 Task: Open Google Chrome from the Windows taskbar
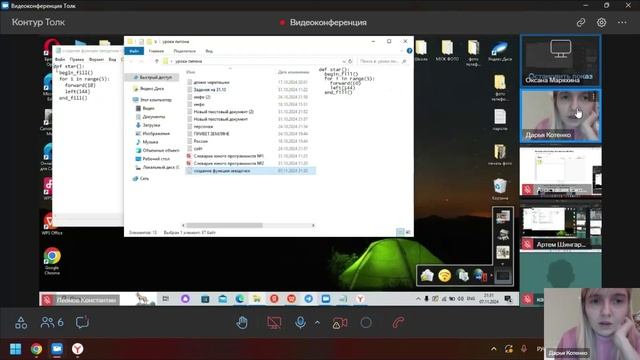click(36, 349)
